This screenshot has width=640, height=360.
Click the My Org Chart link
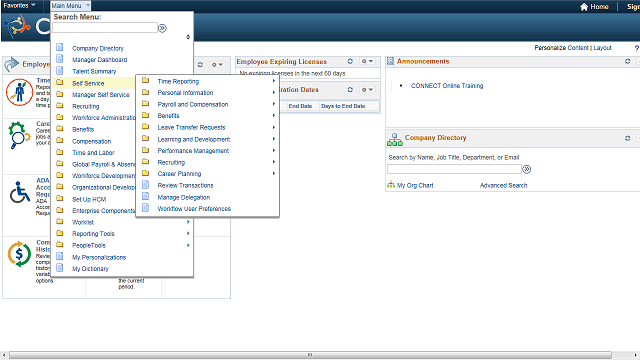point(415,185)
